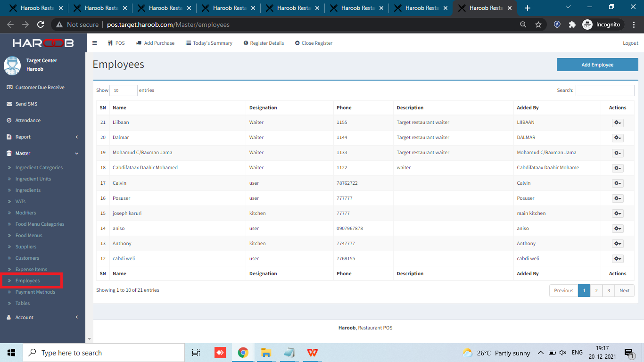
Task: Click the browser zoom magnifier icon
Action: pos(523,25)
